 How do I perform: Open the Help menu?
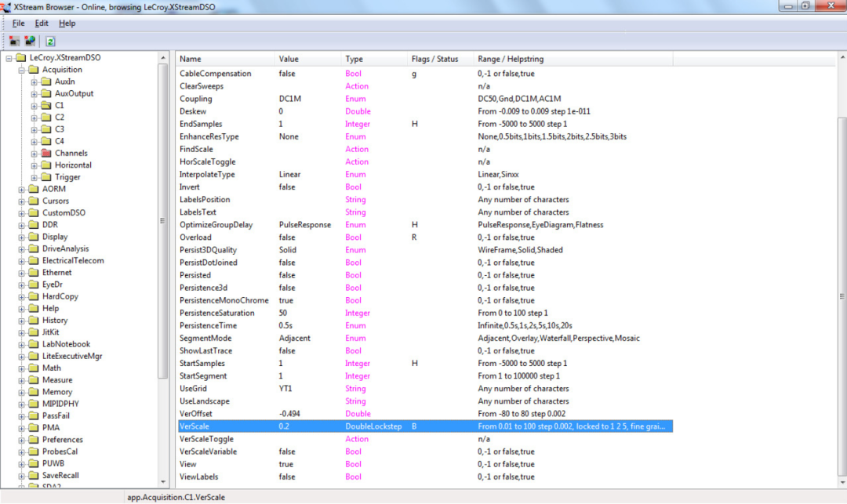coord(67,23)
